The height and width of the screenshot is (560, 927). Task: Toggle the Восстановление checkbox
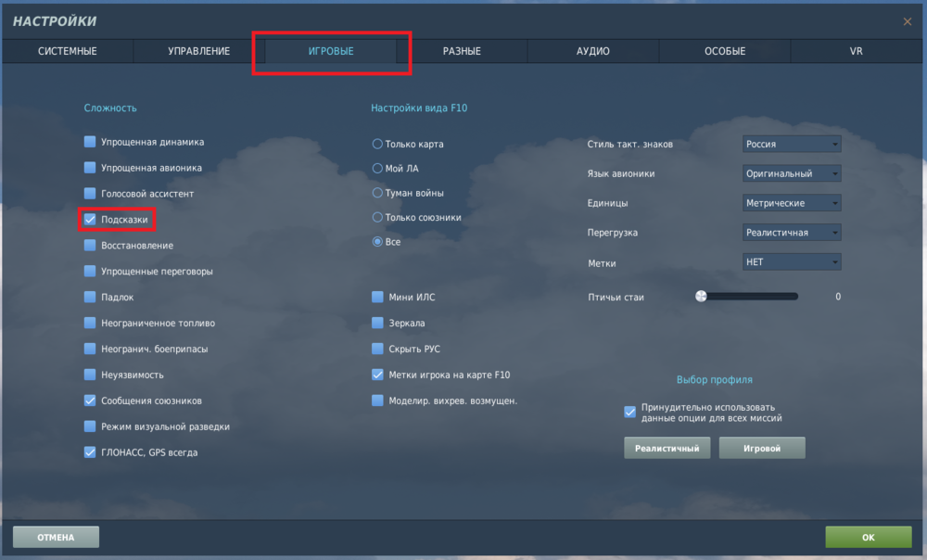point(90,246)
